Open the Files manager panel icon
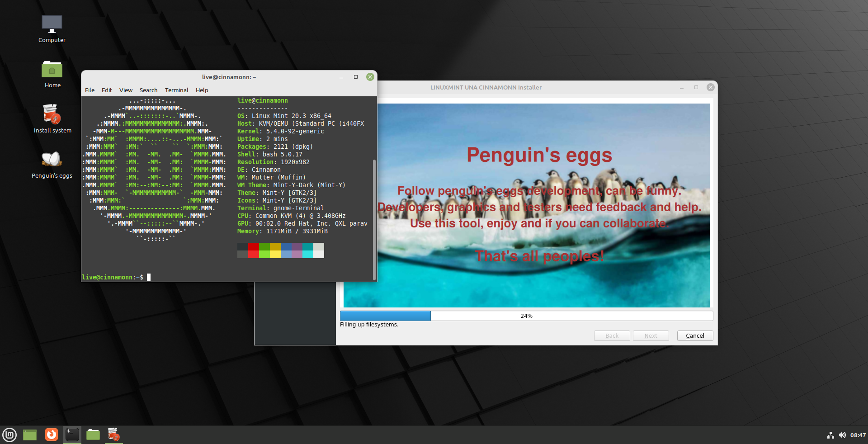Image resolution: width=868 pixels, height=444 pixels. pyautogui.click(x=93, y=435)
